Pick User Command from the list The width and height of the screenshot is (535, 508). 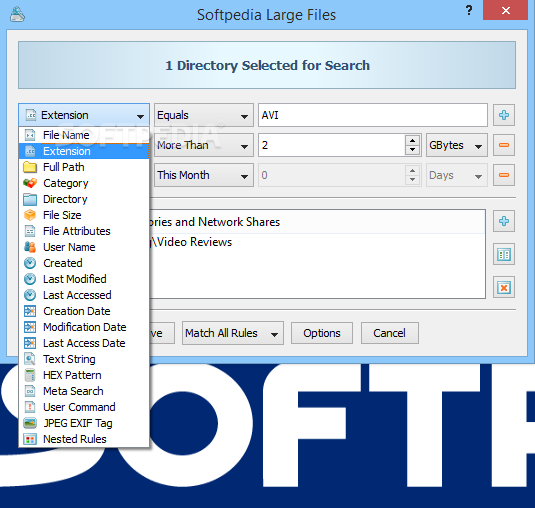[84, 407]
